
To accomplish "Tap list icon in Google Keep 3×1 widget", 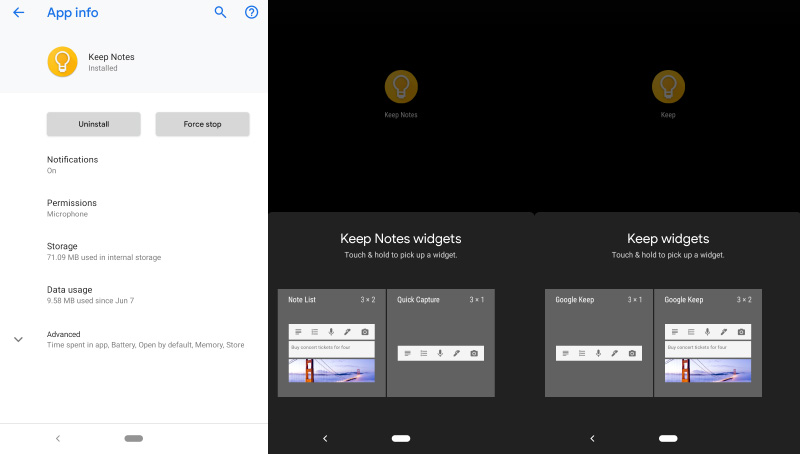I will pyautogui.click(x=582, y=354).
